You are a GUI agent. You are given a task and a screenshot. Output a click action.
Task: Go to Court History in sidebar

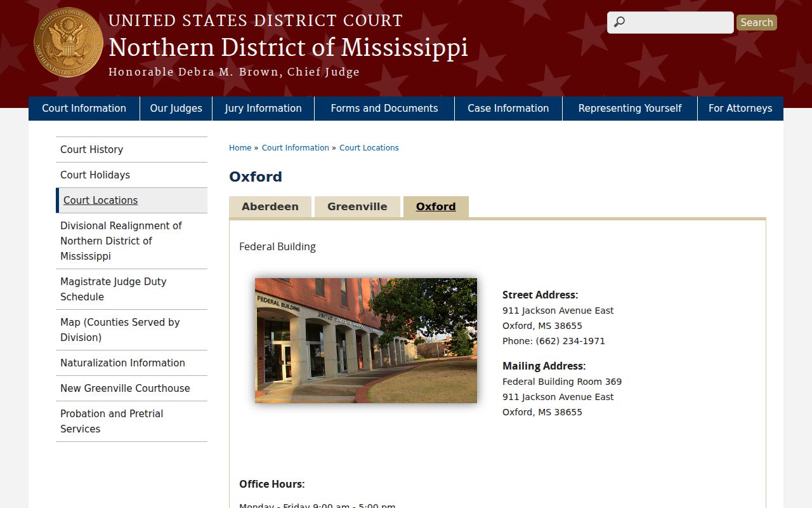tap(131, 150)
